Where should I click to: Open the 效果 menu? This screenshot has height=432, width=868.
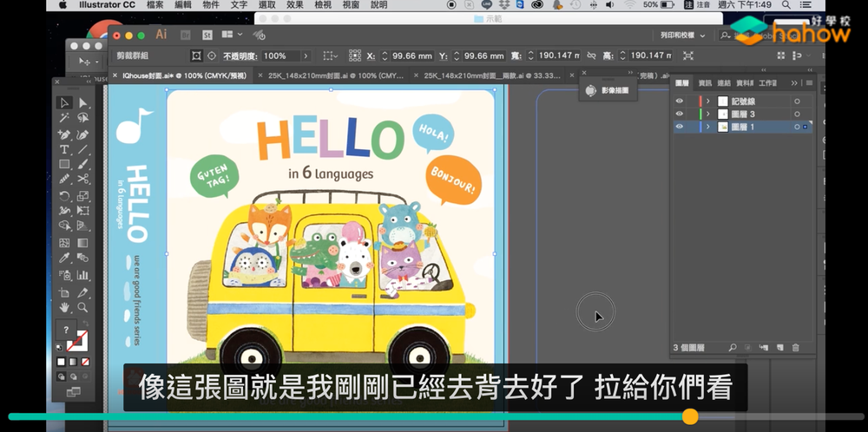(x=294, y=5)
